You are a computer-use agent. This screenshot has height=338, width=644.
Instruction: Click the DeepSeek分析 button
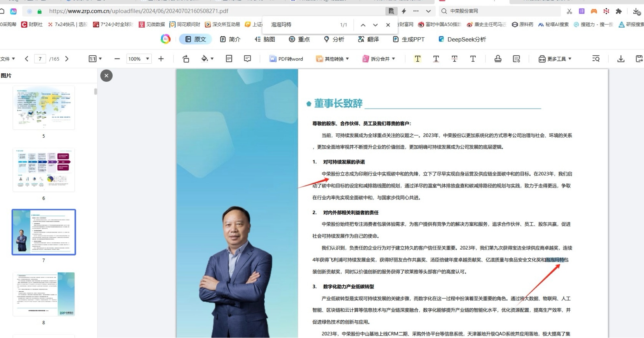tap(462, 39)
